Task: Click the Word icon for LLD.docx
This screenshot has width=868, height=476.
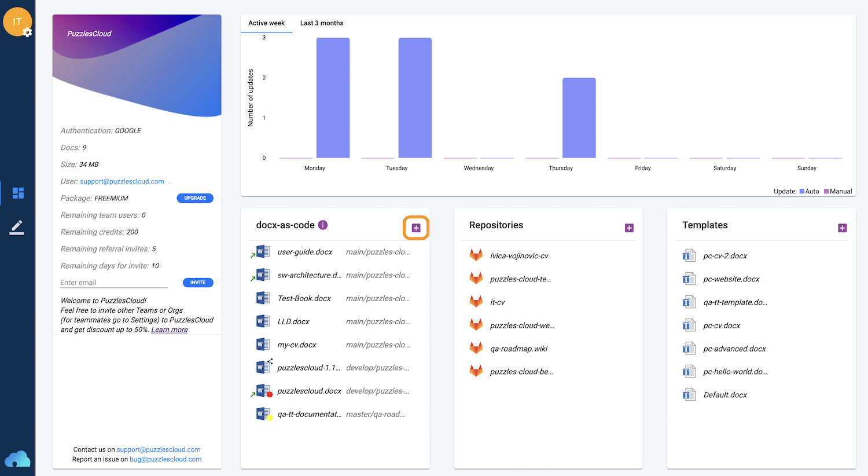Action: pos(263,321)
